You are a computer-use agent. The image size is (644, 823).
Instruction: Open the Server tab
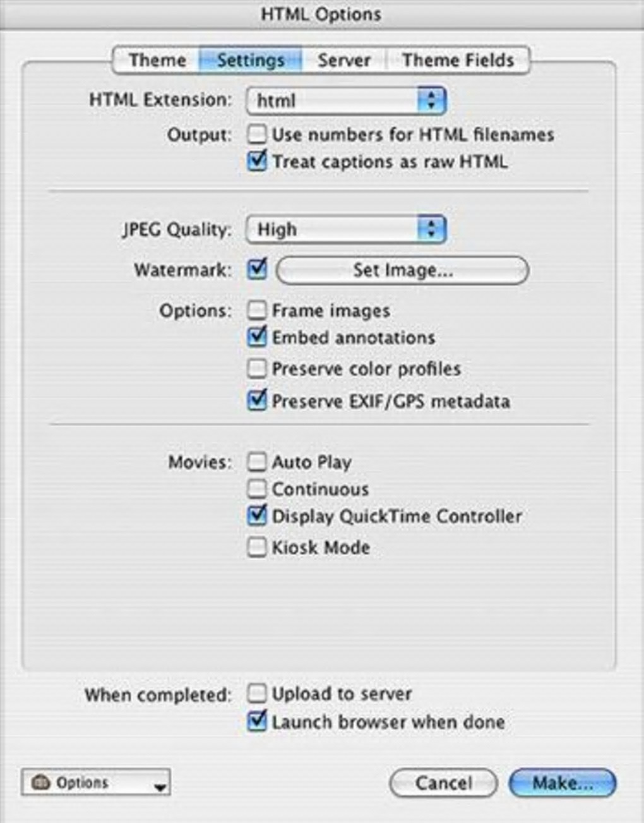pyautogui.click(x=343, y=61)
